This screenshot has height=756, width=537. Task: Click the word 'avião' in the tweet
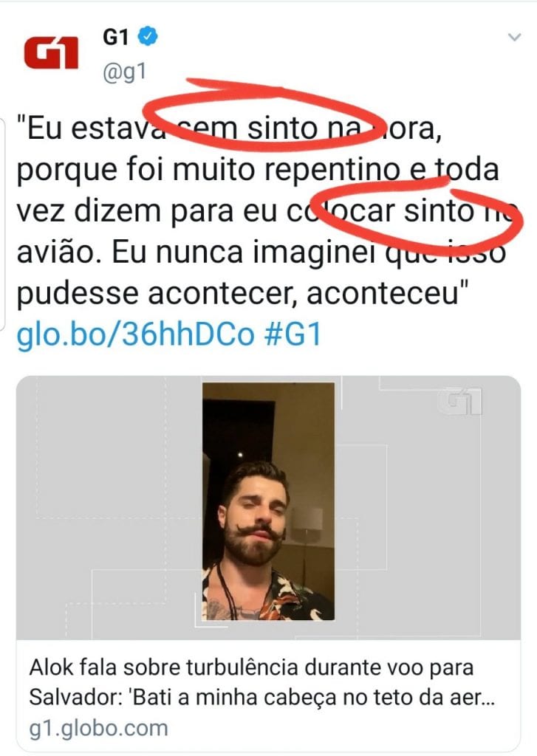pos(54,252)
